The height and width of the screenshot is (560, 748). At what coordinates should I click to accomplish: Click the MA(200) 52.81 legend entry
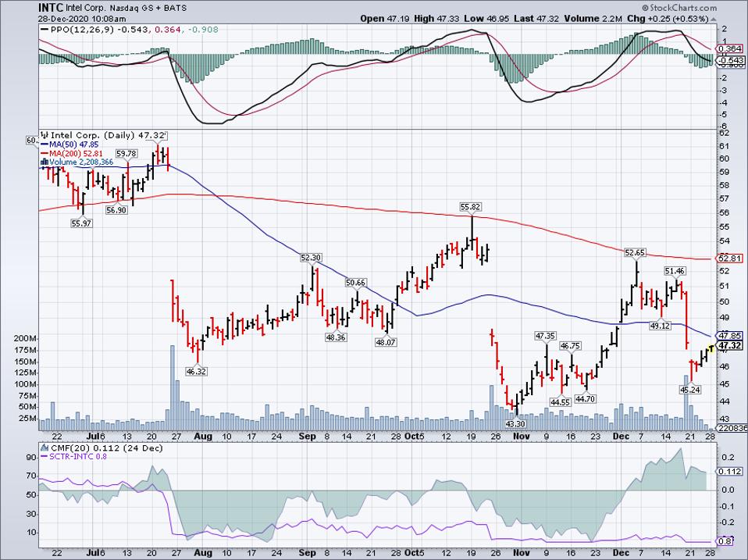(76, 153)
